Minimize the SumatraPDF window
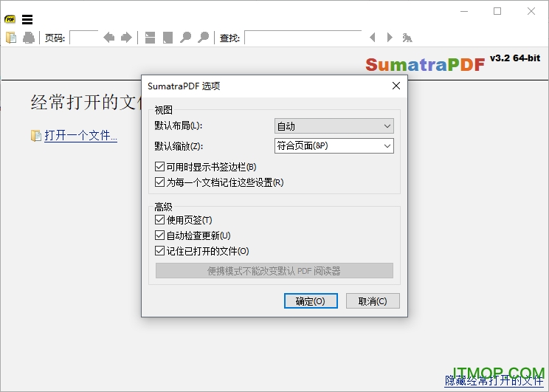 [464, 12]
